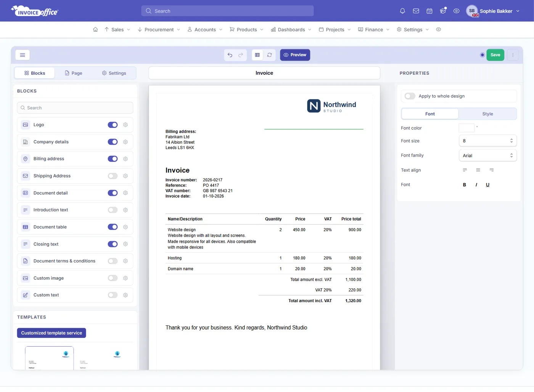534x392 pixels.
Task: Click the green Save button
Action: coord(495,55)
